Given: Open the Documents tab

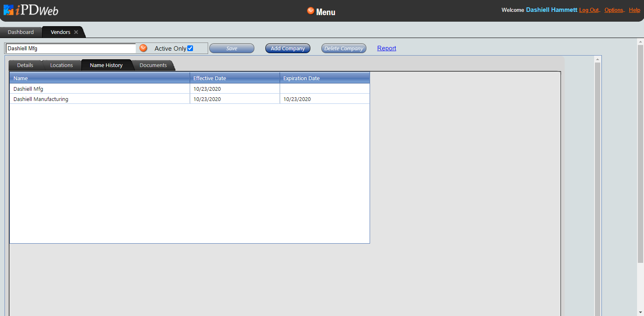Looking at the screenshot, I should (x=153, y=65).
